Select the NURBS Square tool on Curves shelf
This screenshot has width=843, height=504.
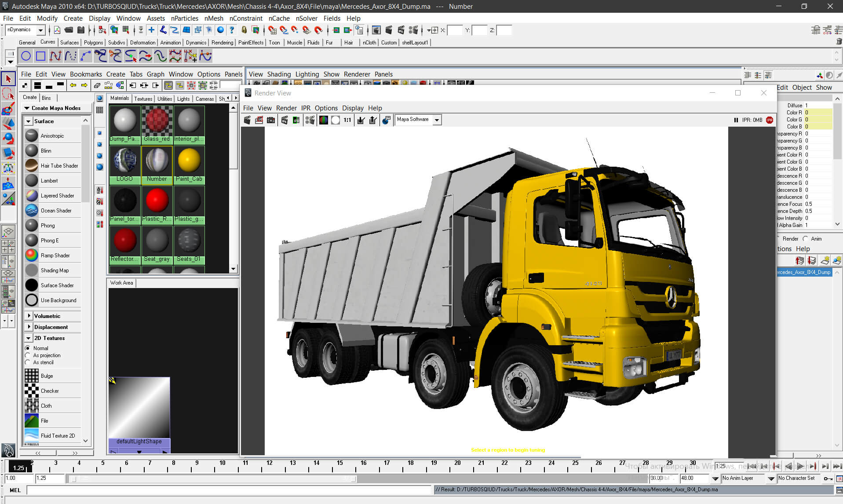(40, 56)
